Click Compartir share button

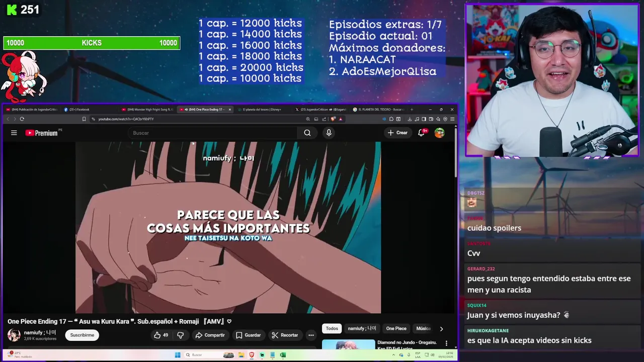pyautogui.click(x=210, y=335)
